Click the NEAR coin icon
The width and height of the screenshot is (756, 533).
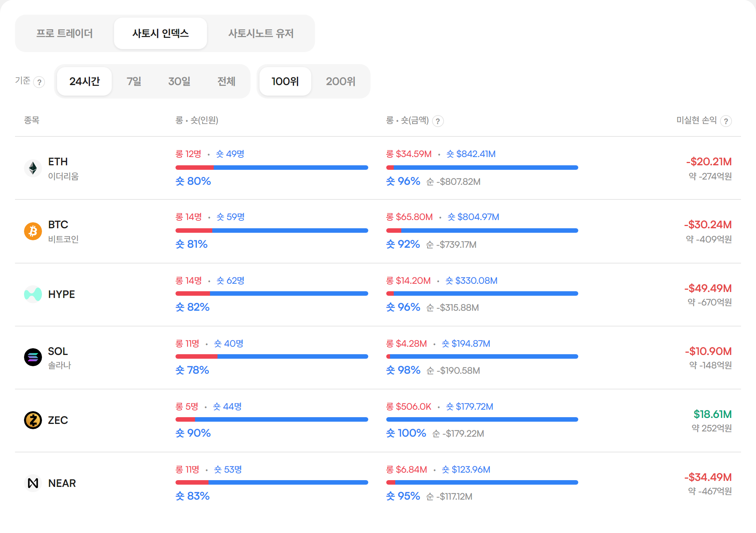(x=33, y=483)
